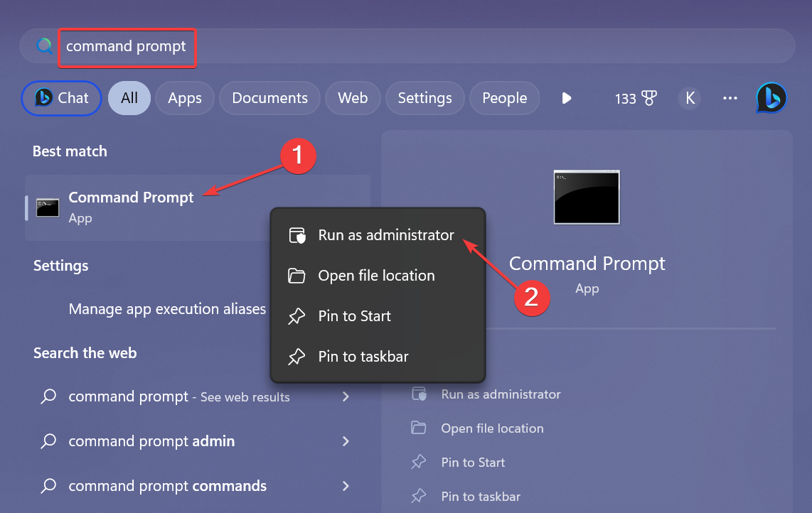Open the 133 rewards points trophy

(636, 98)
